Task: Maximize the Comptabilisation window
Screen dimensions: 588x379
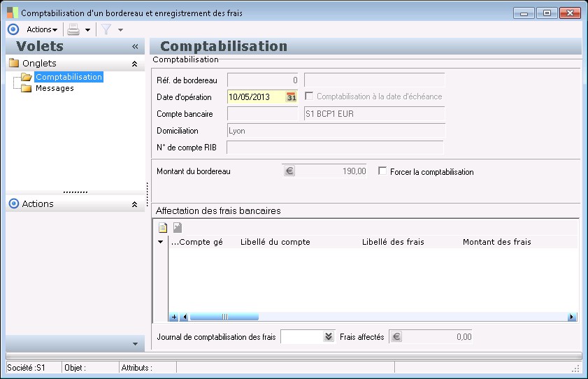Action: (x=547, y=13)
